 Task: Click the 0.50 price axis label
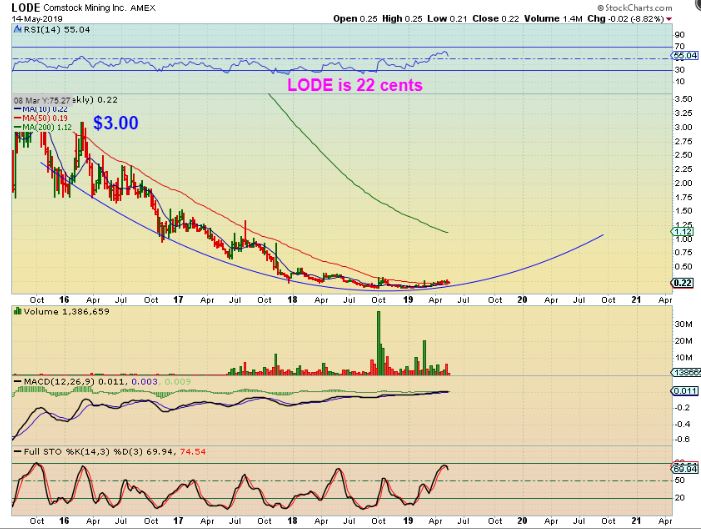tap(684, 267)
